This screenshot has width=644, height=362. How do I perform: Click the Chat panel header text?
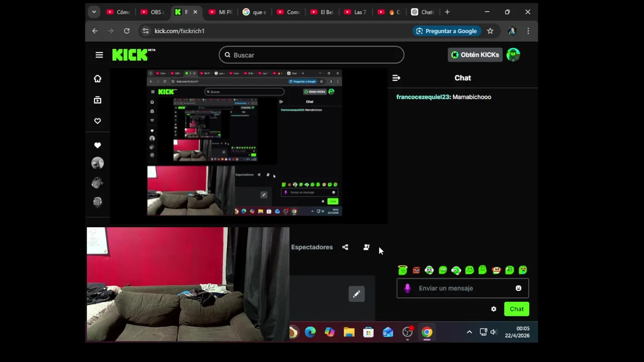(x=463, y=78)
